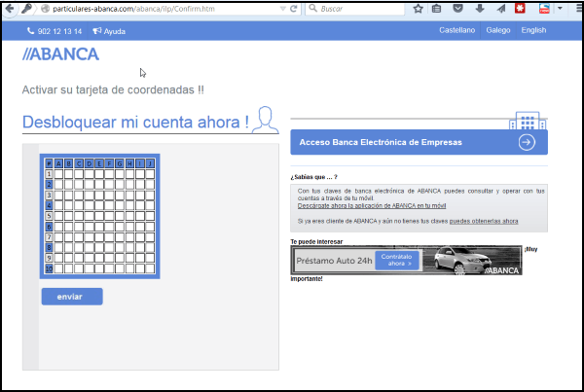Select coordinate cell J10 in the grid
This screenshot has width=584, height=392.
click(150, 268)
